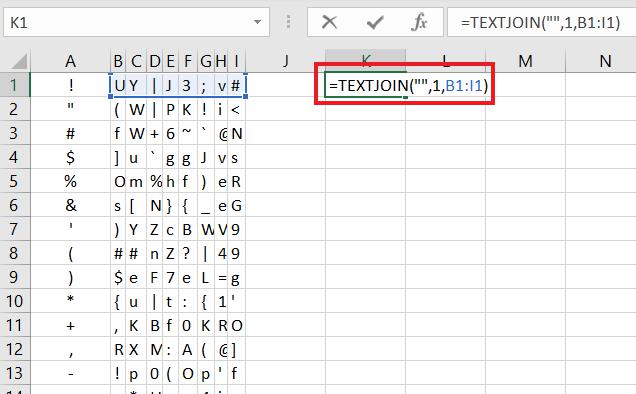Select column F header
636x394 pixels.
188,61
